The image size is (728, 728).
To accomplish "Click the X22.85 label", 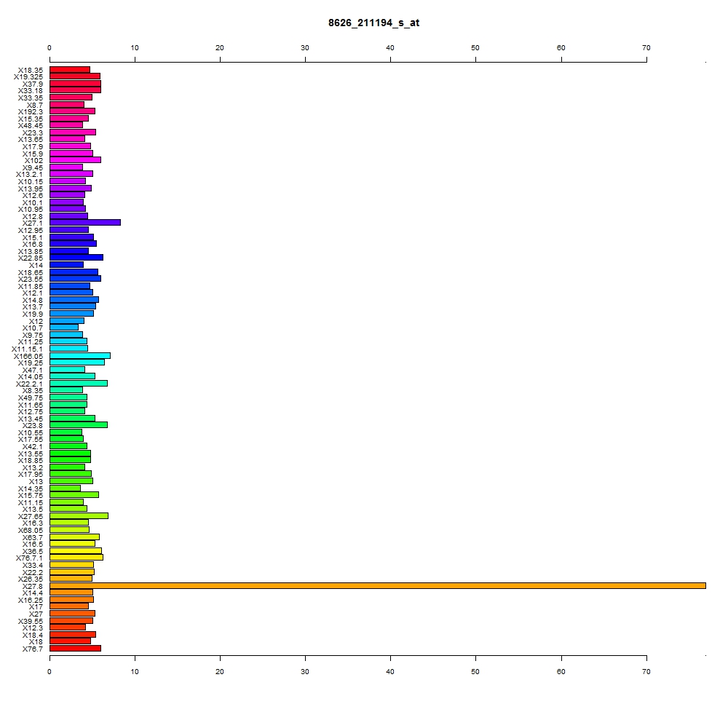I will coord(31,258).
